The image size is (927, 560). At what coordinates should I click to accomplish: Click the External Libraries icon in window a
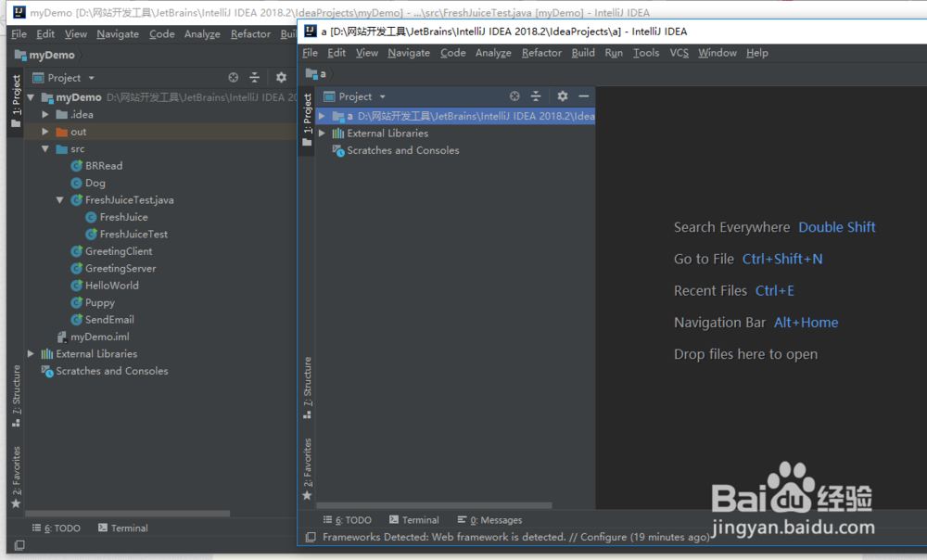[x=338, y=134]
